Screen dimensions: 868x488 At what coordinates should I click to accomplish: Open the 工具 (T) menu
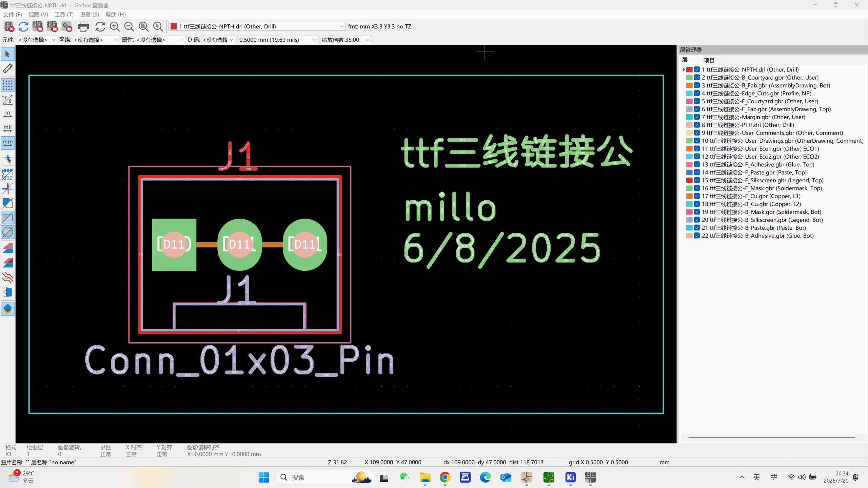[x=64, y=15]
